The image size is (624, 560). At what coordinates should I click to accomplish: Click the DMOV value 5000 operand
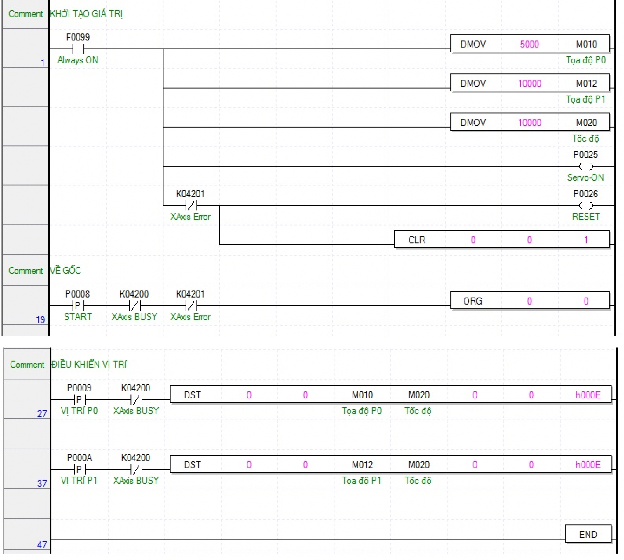(x=530, y=46)
